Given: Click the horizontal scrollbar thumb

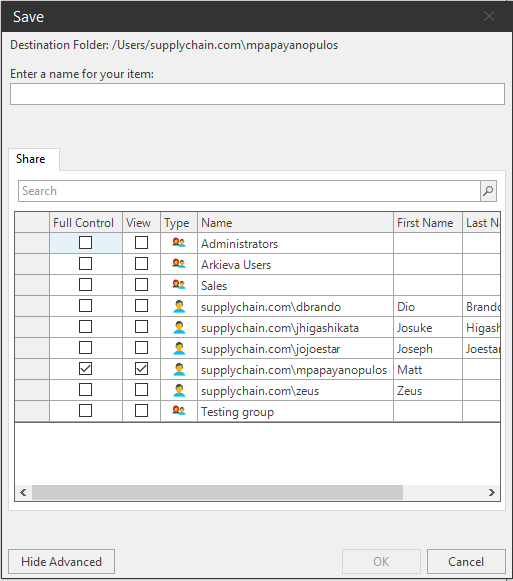Looking at the screenshot, I should point(217,492).
